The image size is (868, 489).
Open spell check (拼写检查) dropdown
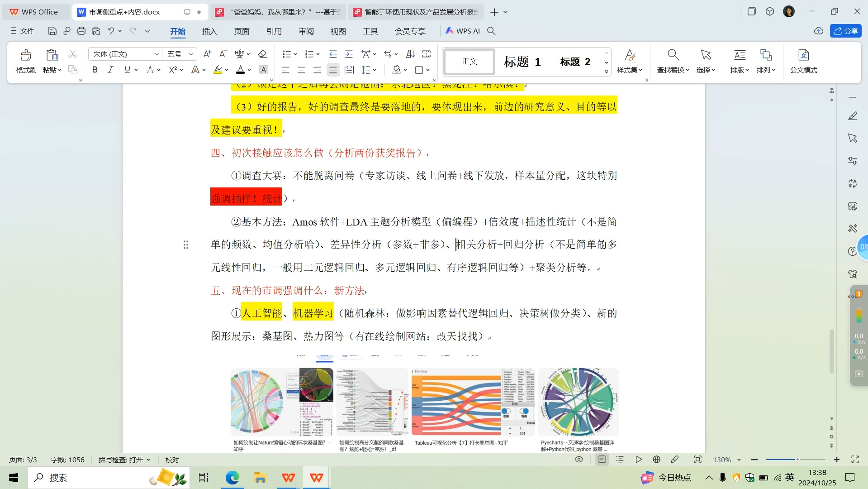[x=124, y=460]
